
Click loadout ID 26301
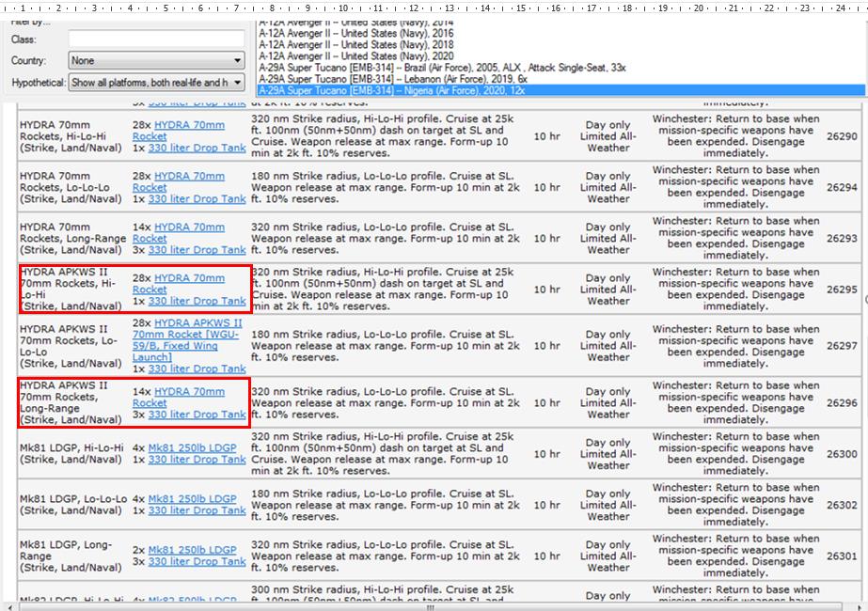[842, 556]
